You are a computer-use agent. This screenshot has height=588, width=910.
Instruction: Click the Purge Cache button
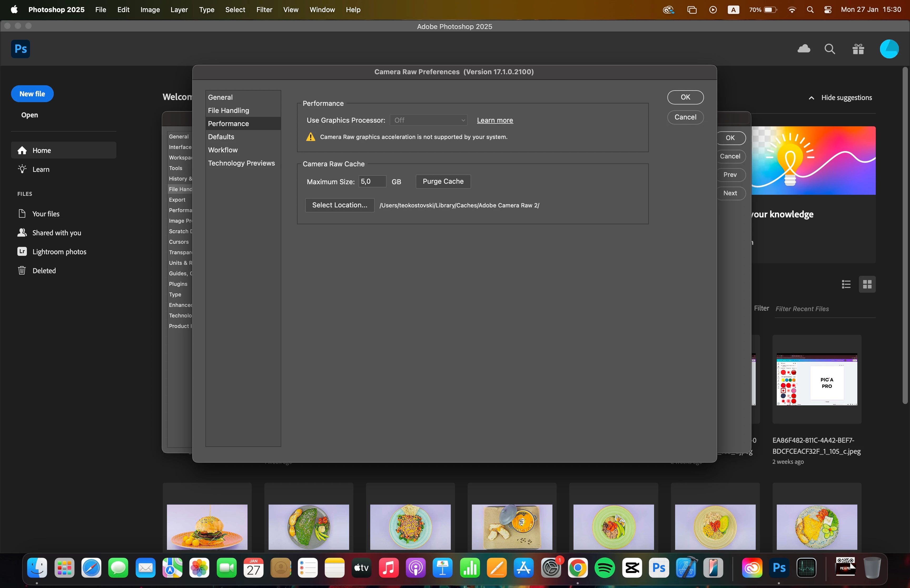tap(443, 181)
